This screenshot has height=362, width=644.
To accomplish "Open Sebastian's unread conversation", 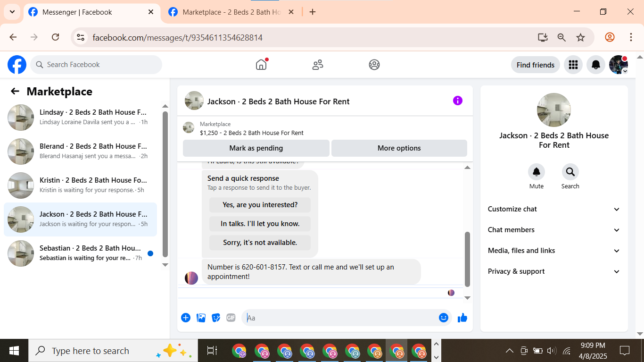I will point(80,253).
